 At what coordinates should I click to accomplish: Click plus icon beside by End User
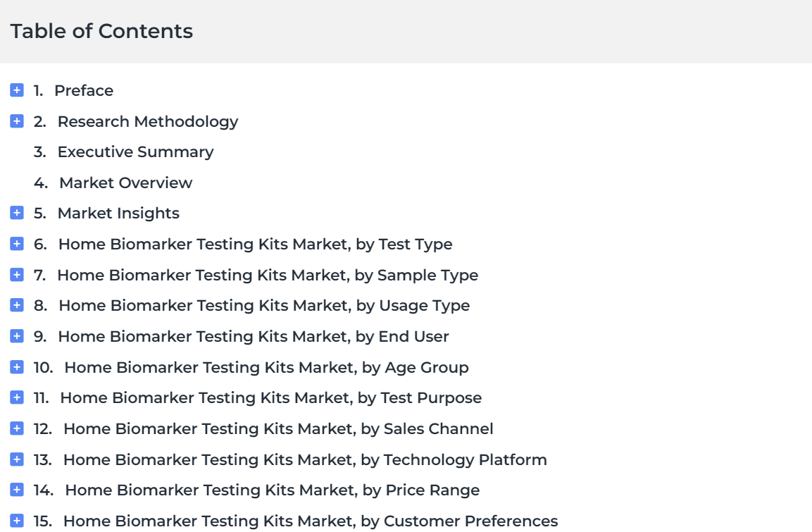[17, 336]
